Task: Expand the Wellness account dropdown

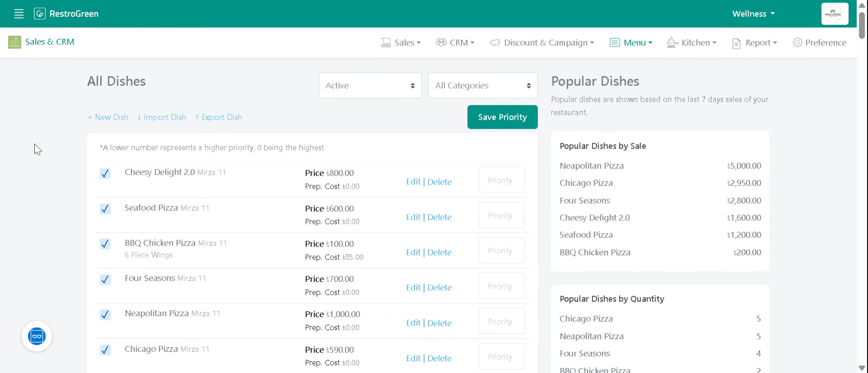Action: click(x=753, y=14)
